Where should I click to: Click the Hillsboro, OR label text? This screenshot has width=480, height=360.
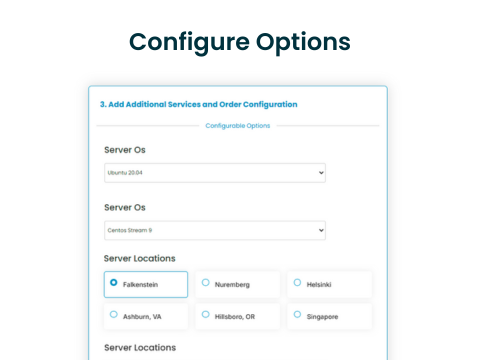(235, 317)
